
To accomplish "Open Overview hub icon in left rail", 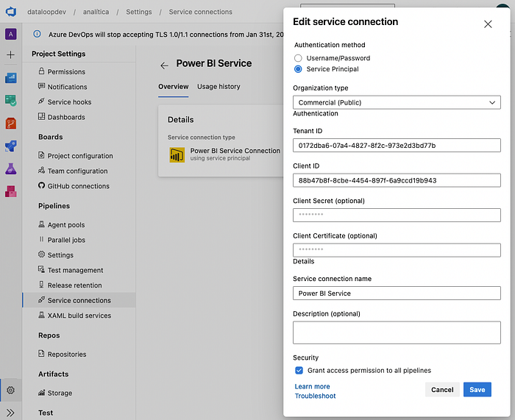I will tap(11, 78).
